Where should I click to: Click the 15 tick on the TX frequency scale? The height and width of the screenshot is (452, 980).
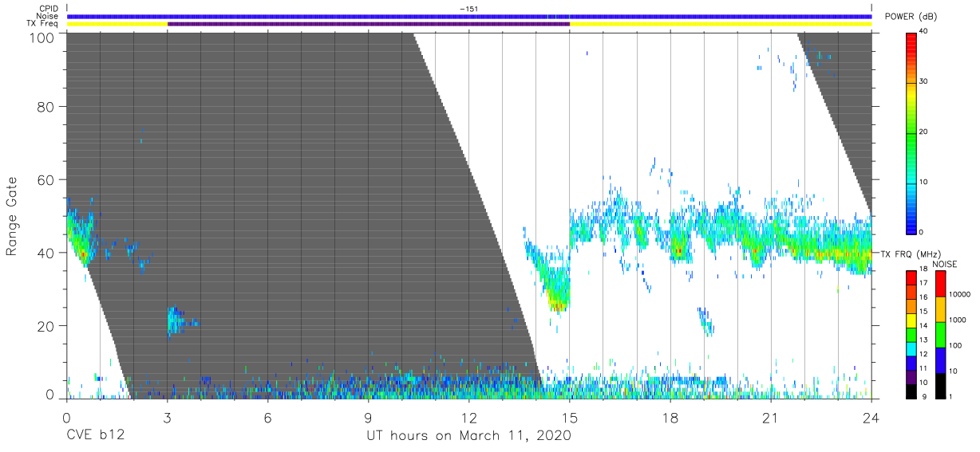(x=923, y=312)
